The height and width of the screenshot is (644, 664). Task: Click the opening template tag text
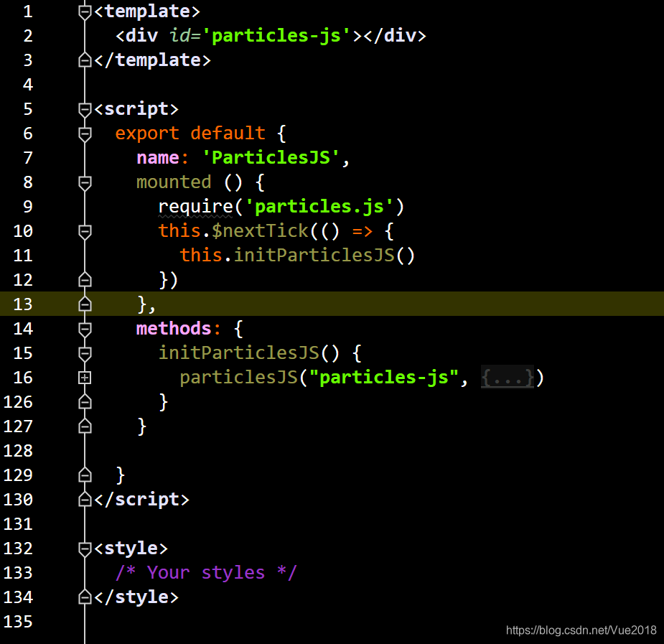[x=147, y=11]
